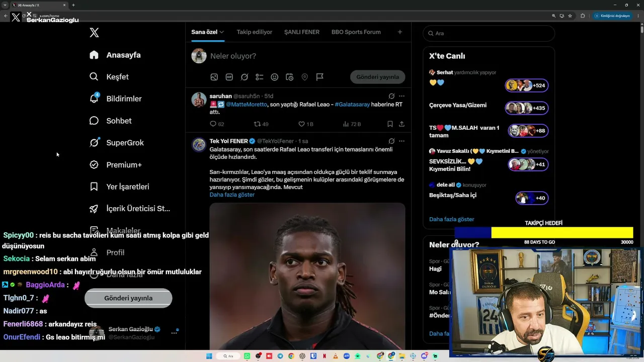Open the Premium+ badge icon

94,164
